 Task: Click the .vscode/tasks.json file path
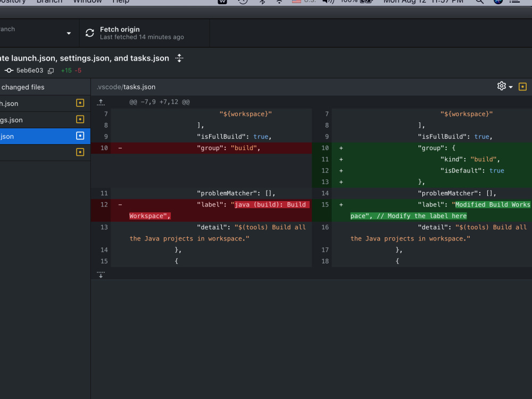pyautogui.click(x=126, y=87)
